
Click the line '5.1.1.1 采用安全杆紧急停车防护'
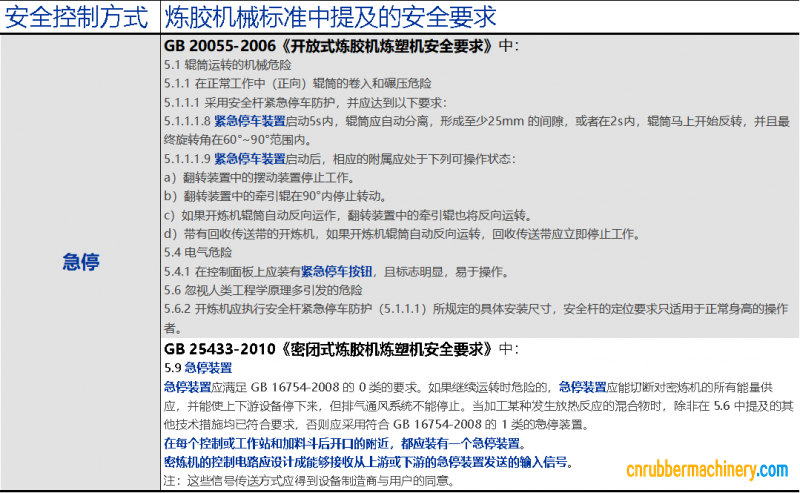click(x=305, y=103)
